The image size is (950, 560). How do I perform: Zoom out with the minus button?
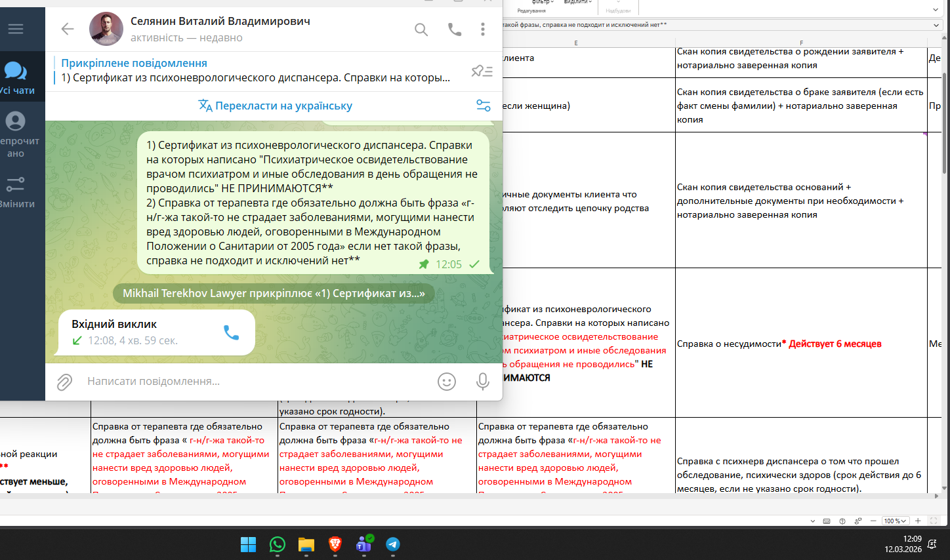click(x=873, y=521)
